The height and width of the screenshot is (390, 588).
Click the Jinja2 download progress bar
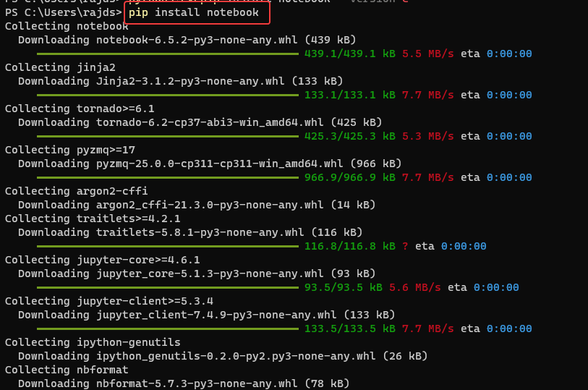[168, 96]
